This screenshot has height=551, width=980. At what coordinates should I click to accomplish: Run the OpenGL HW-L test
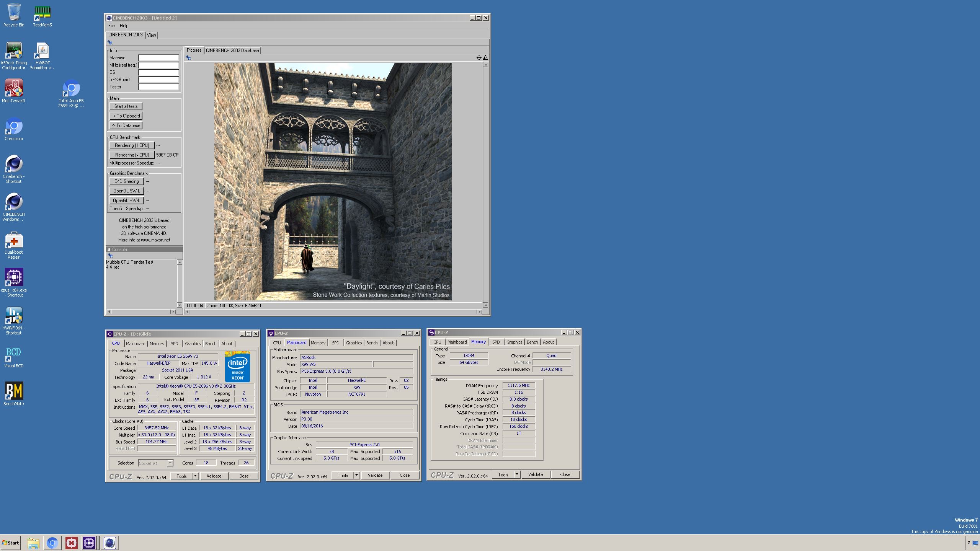pos(127,201)
